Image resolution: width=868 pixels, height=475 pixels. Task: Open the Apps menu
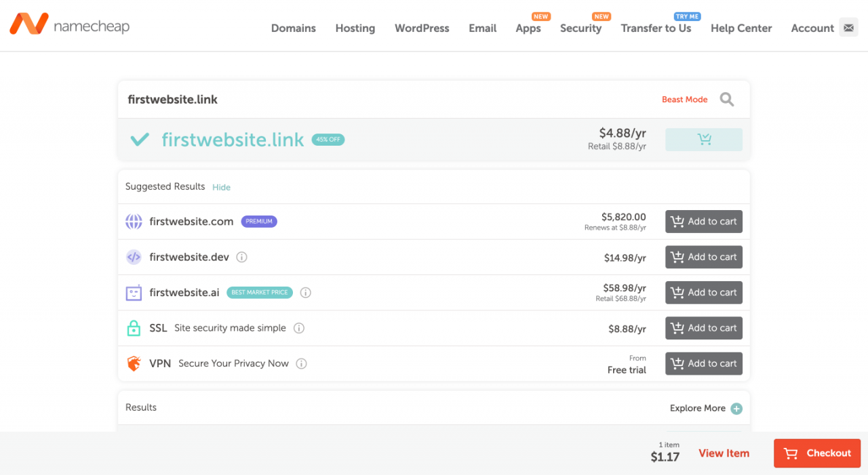528,28
